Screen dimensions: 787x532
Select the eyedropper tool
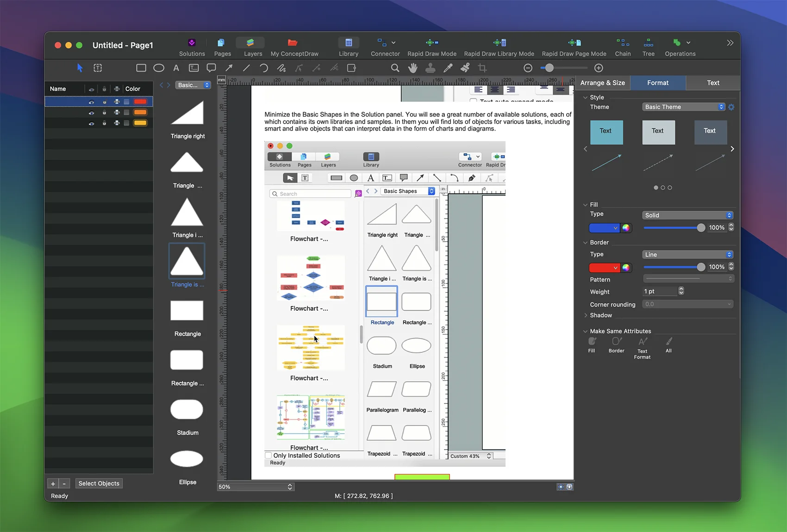pyautogui.click(x=448, y=68)
